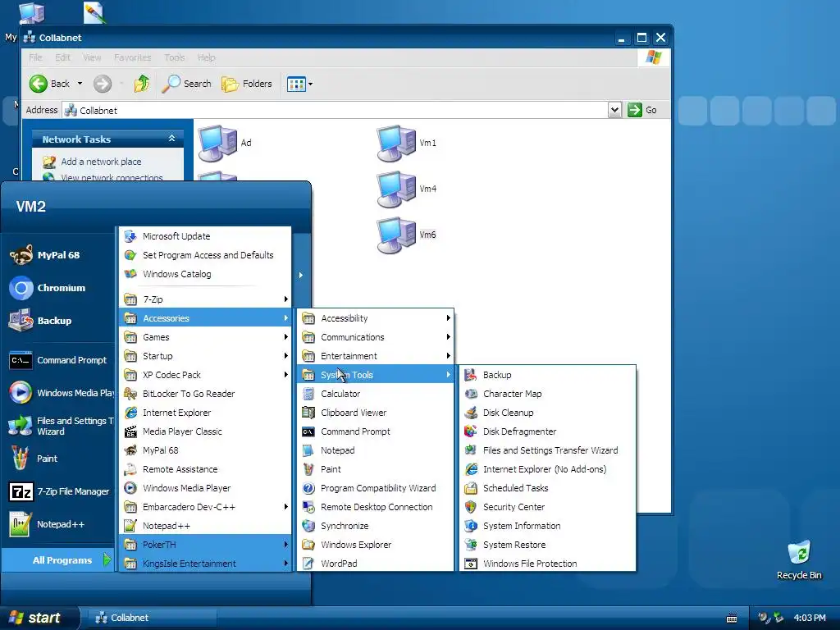840x630 pixels.
Task: Launch System Restore
Action: point(547,545)
